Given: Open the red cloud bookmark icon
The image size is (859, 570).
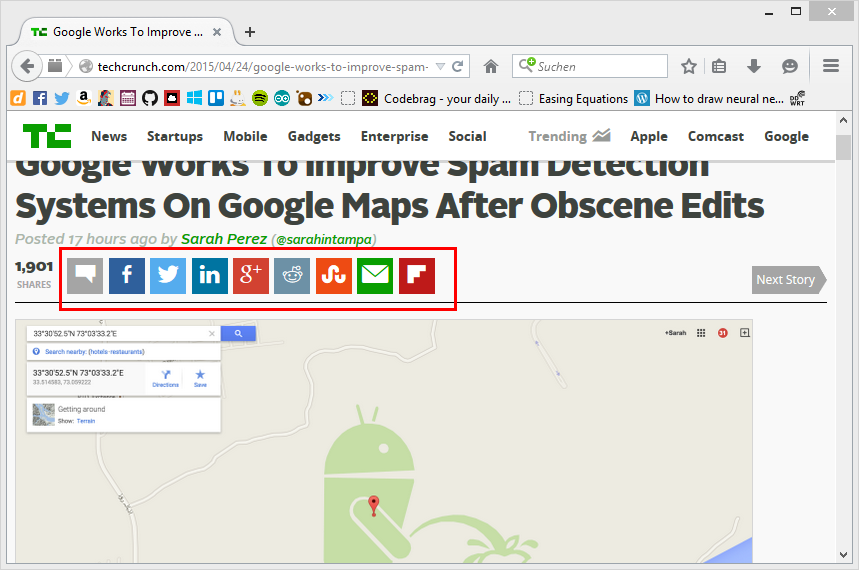Looking at the screenshot, I should [x=172, y=99].
